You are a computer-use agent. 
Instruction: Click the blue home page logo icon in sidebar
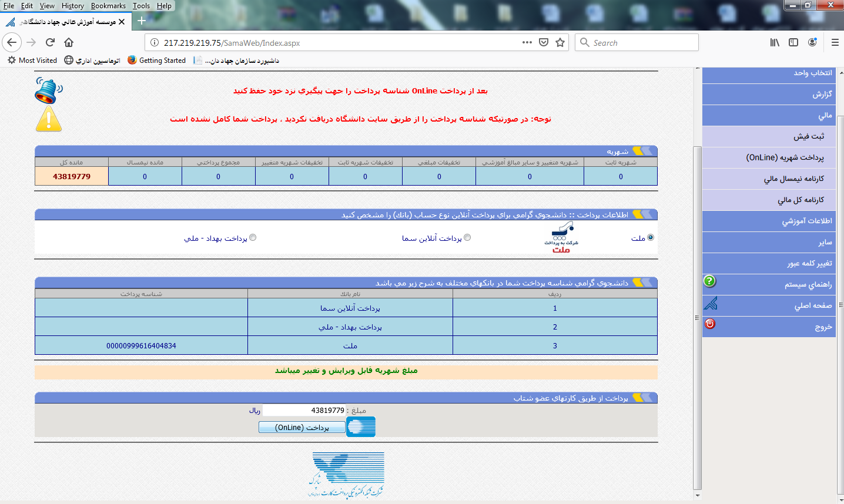[x=711, y=303]
